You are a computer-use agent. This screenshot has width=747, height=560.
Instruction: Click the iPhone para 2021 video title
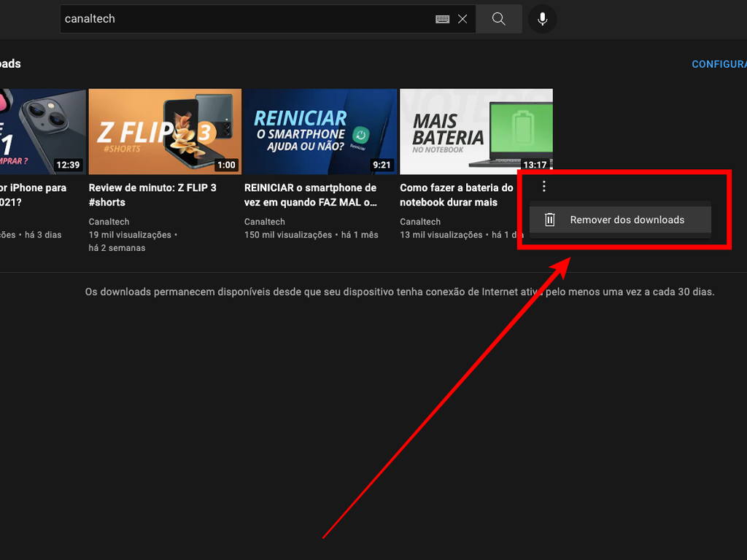pyautogui.click(x=34, y=195)
